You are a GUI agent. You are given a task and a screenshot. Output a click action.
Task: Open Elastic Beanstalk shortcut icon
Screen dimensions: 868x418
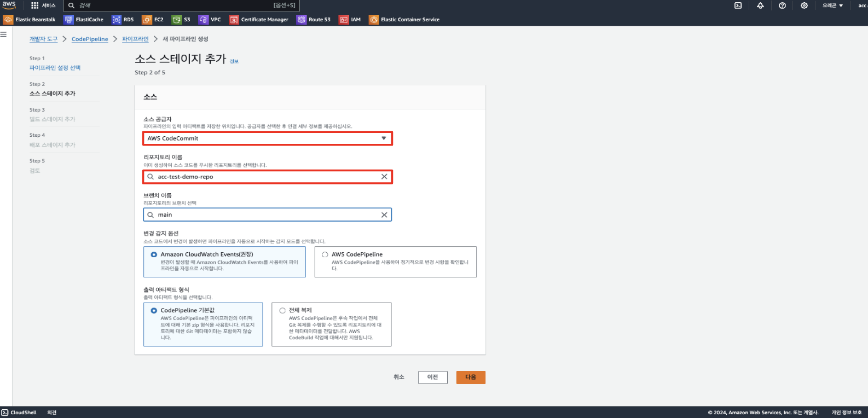click(8, 20)
